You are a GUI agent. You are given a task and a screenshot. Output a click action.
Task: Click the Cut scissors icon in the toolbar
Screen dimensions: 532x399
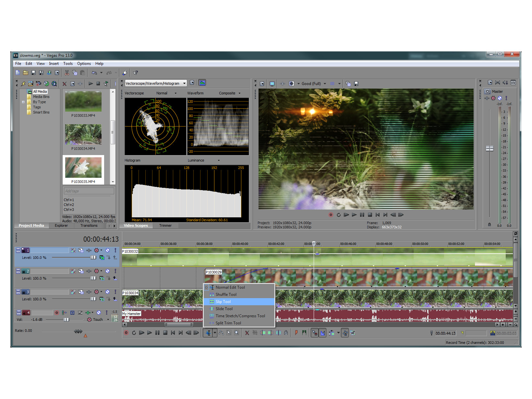pyautogui.click(x=67, y=73)
